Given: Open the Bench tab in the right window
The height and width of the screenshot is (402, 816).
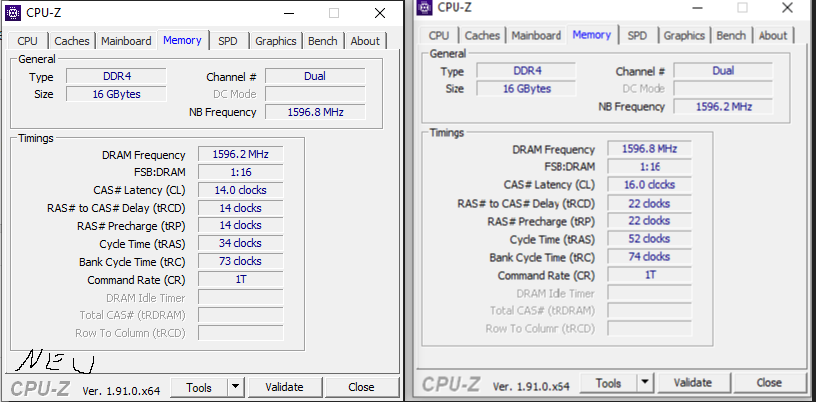Looking at the screenshot, I should pos(731,35).
